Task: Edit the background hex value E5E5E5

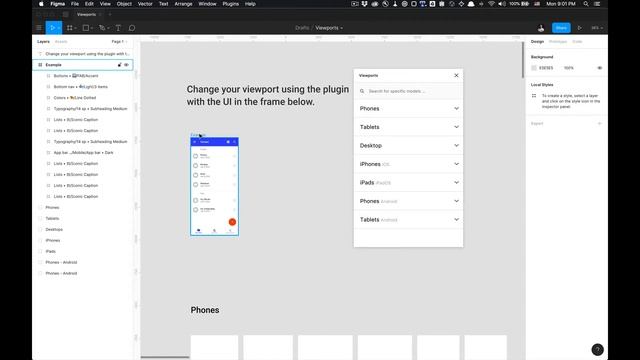Action: (x=546, y=68)
